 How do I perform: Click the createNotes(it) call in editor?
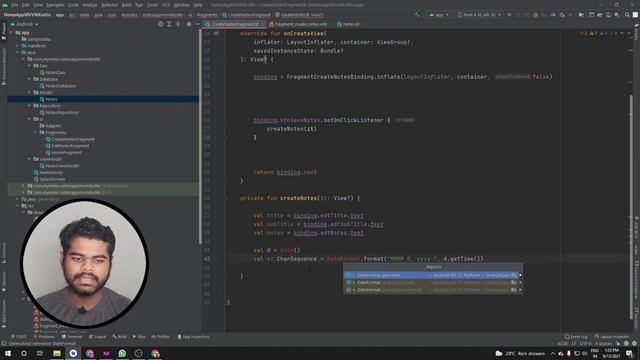click(291, 129)
